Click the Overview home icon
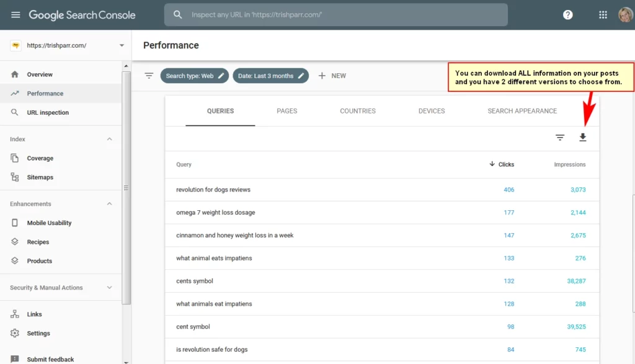Viewport: 635px width, 364px height. [x=15, y=74]
